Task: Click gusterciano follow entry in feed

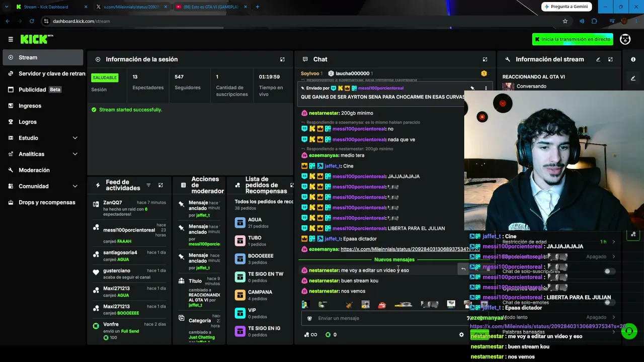Action: tap(129, 274)
